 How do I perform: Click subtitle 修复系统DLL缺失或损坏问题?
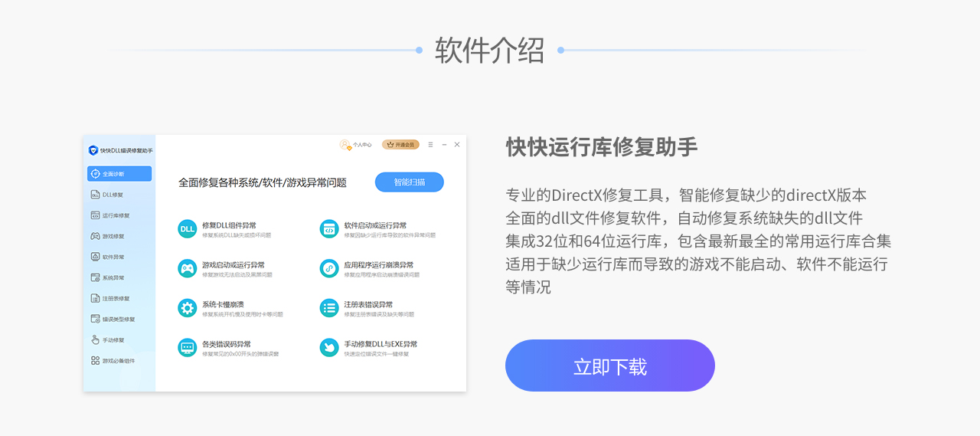pos(237,235)
